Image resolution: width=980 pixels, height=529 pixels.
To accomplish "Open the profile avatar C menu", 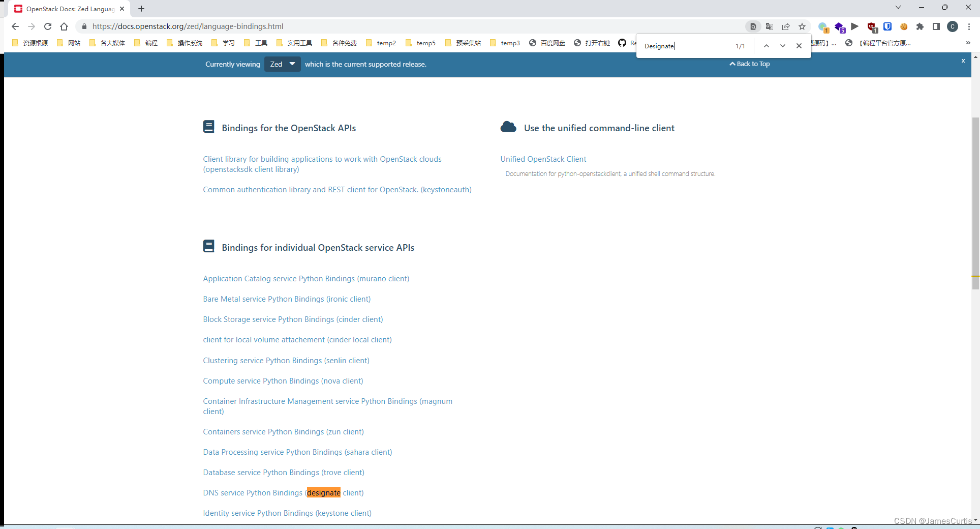I will point(953,26).
